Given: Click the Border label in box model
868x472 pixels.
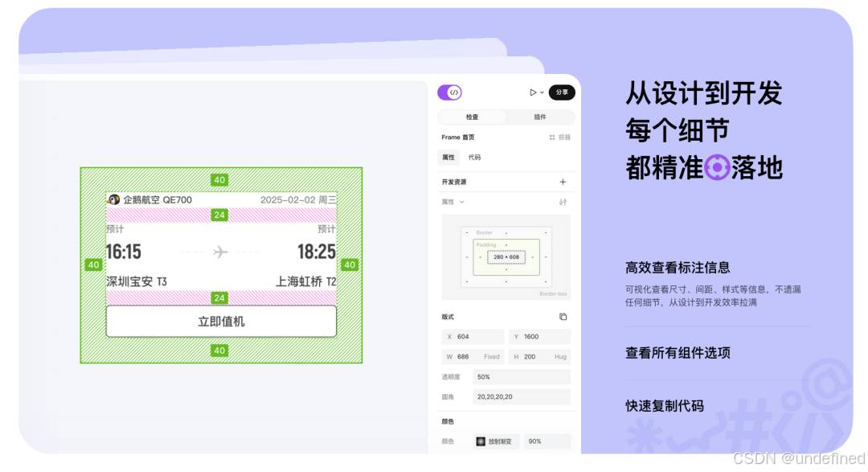Looking at the screenshot, I should pyautogui.click(x=485, y=232).
